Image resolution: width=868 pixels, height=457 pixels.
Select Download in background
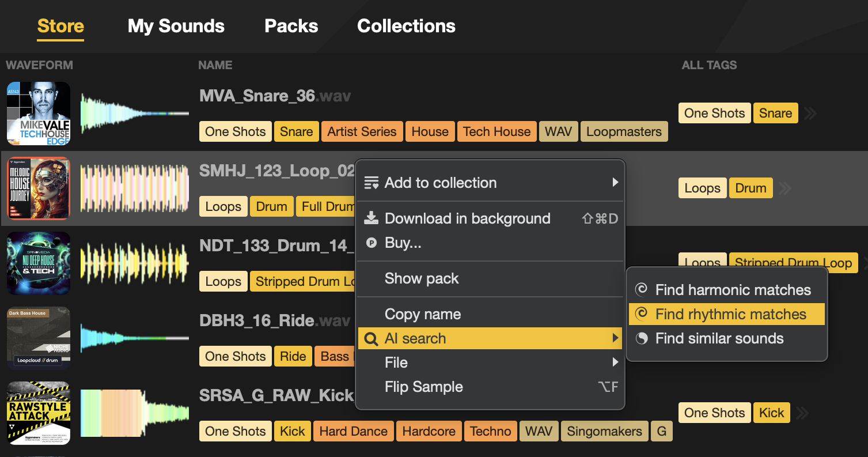[490, 218]
